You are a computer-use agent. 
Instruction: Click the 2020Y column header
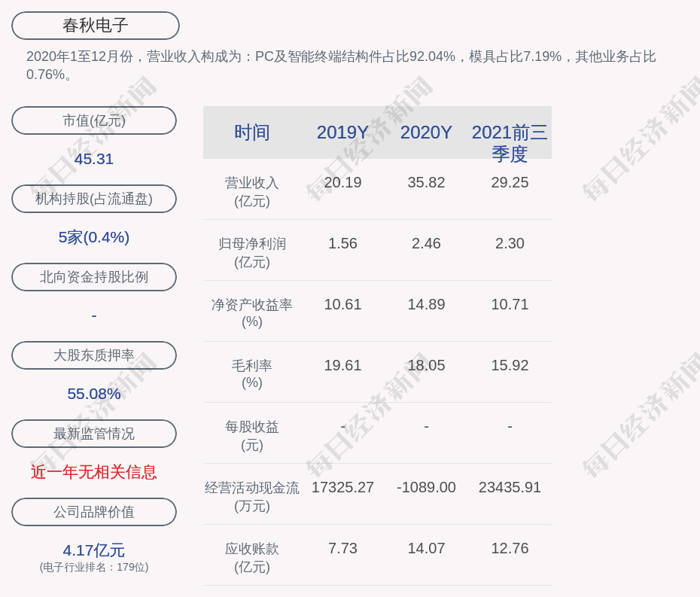pyautogui.click(x=426, y=132)
